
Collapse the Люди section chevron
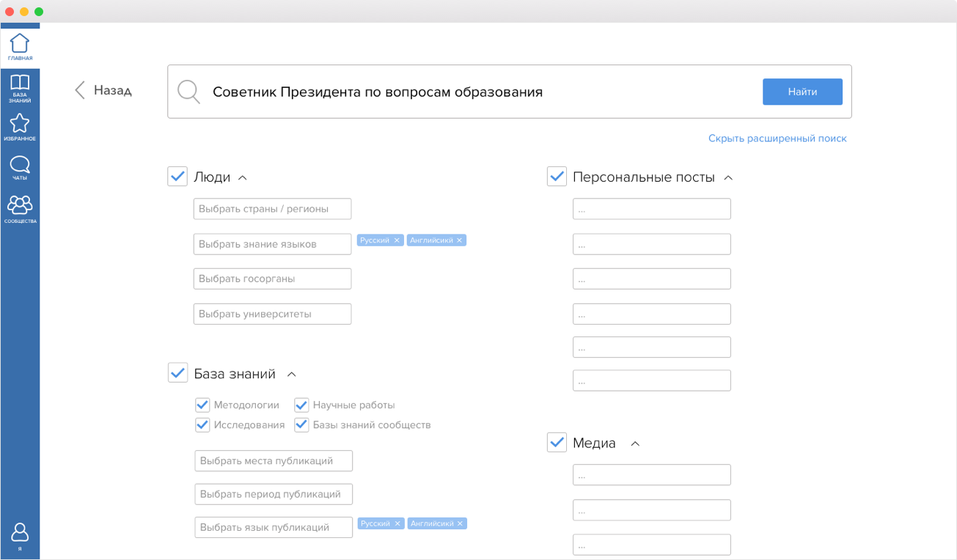click(243, 177)
